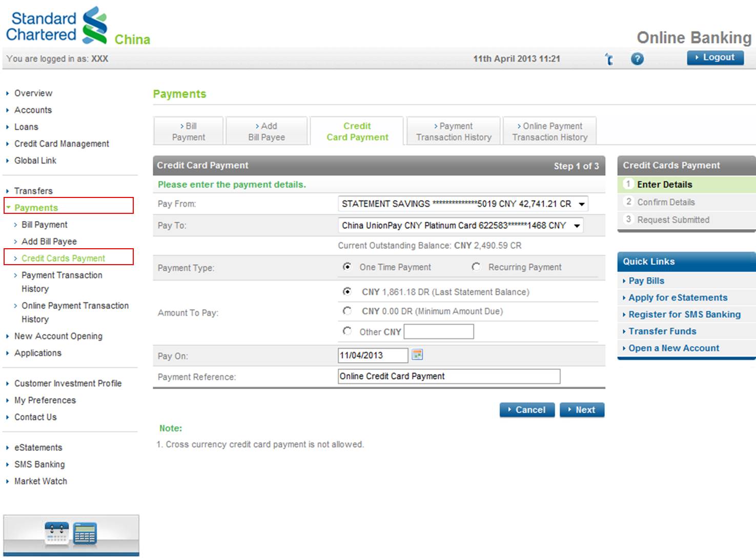Open the Open a New Account link

tap(673, 348)
